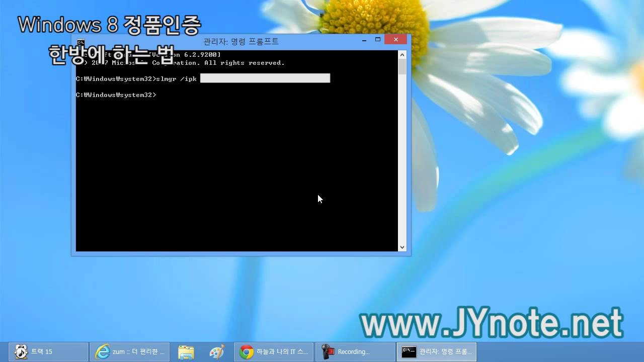Click the console scrollbar down arrow
The image size is (644, 362).
point(402,247)
